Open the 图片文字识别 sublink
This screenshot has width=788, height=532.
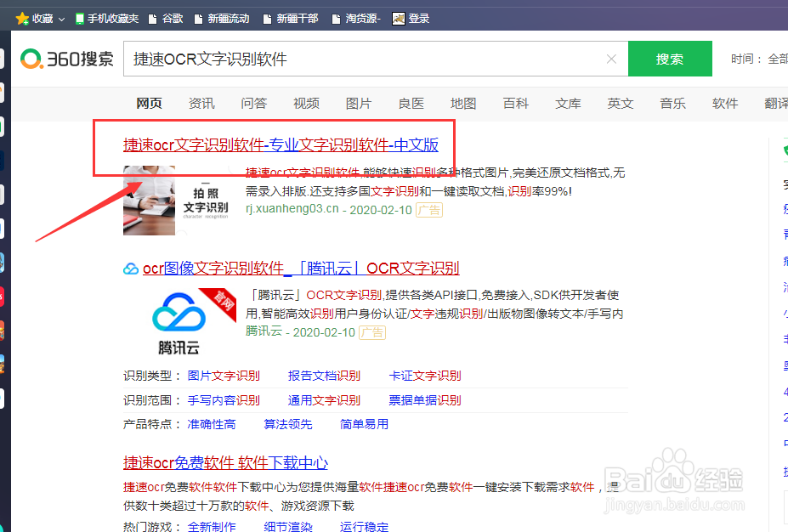click(224, 376)
